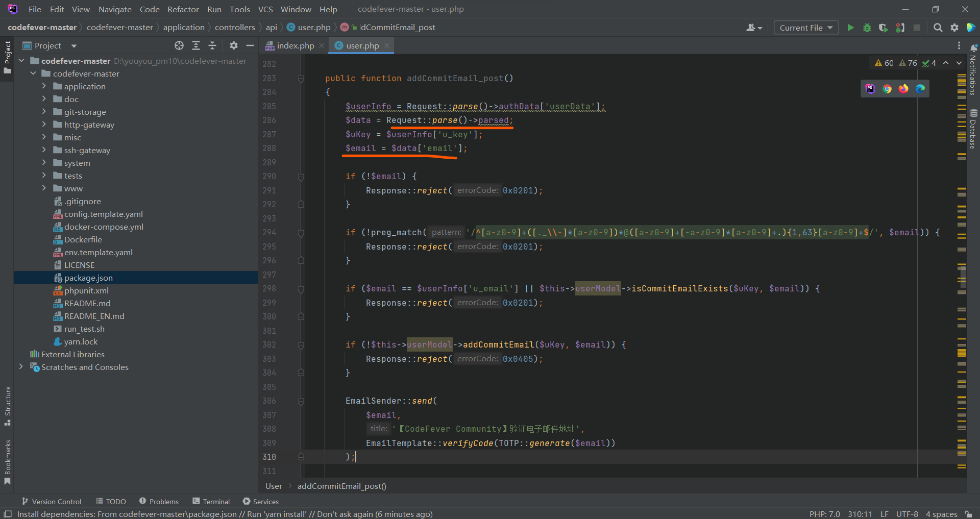This screenshot has height=519, width=980.
Task: Open in Chrome browser icon
Action: (x=887, y=89)
